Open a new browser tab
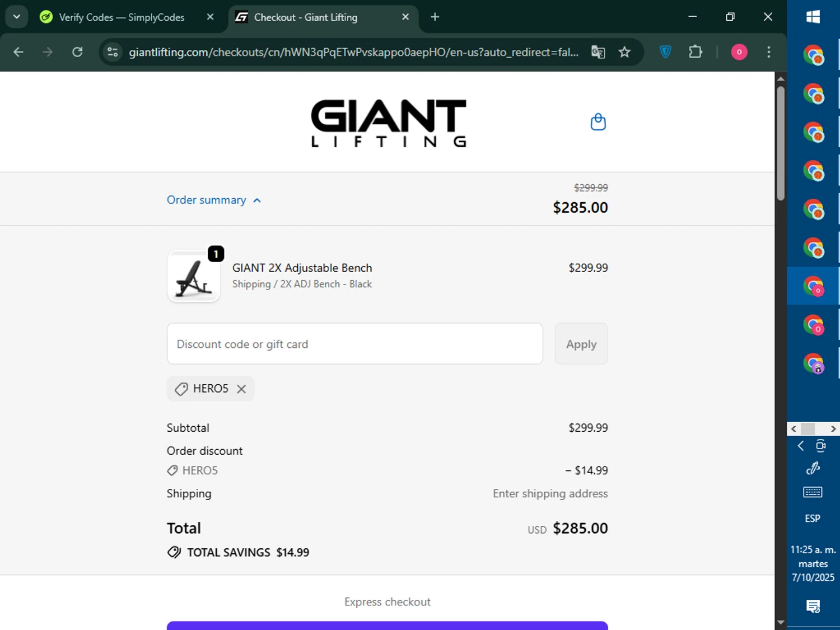 coord(435,17)
